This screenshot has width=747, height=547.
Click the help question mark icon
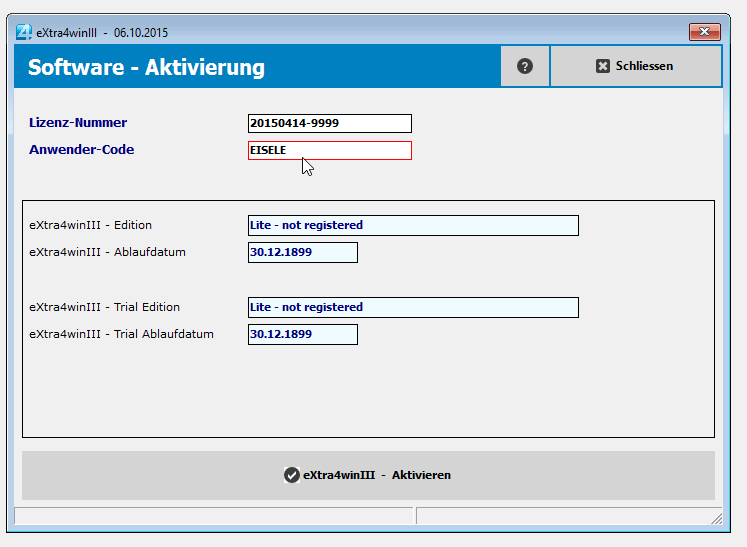[525, 66]
